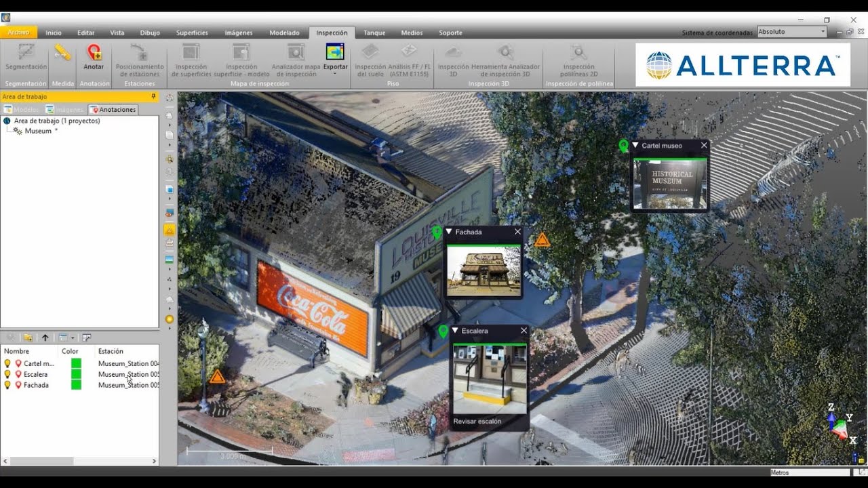The height and width of the screenshot is (488, 868).
Task: Switch to the Imágenes ribbon tab
Action: [x=239, y=33]
